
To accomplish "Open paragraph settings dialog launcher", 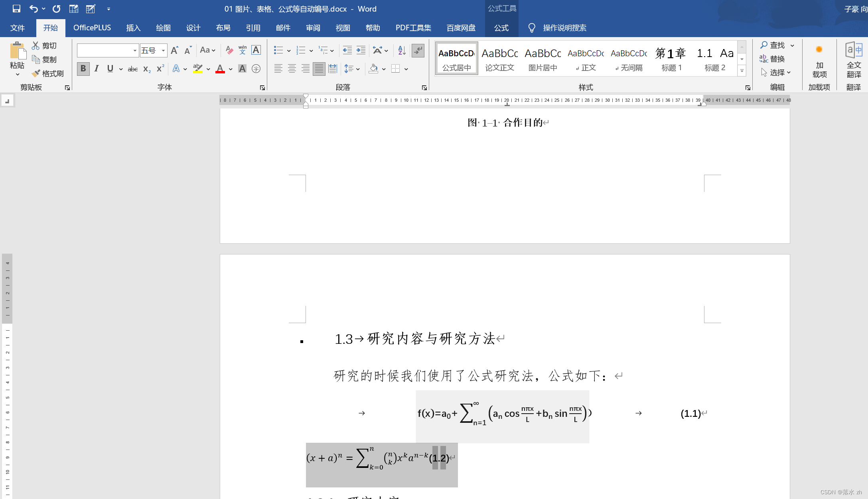I will (424, 88).
